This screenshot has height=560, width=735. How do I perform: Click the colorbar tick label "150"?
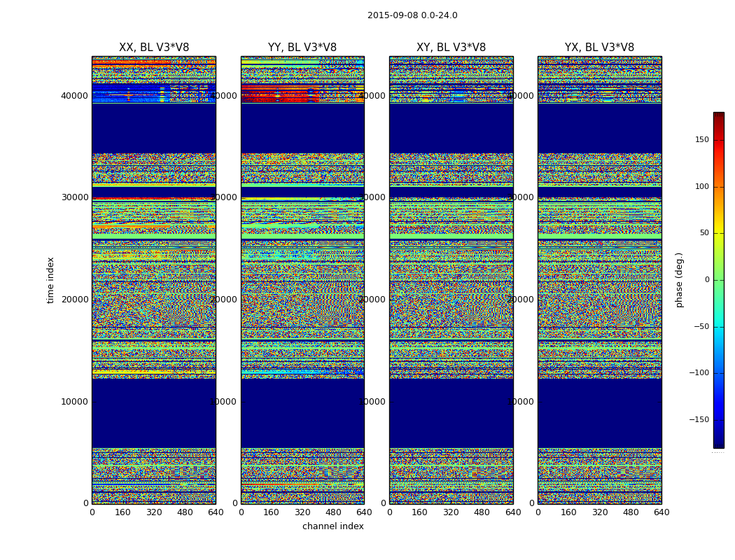click(702, 140)
